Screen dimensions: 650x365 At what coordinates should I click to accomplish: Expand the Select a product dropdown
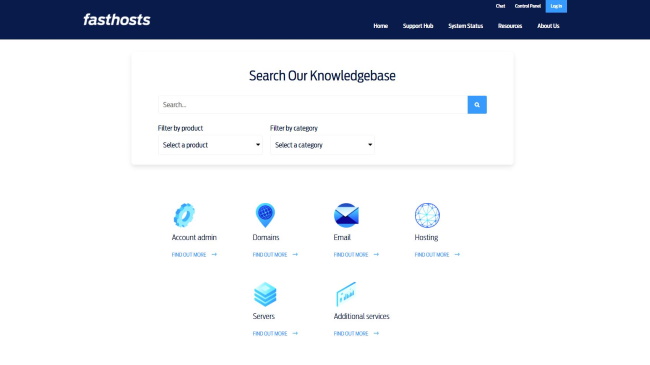coord(210,145)
